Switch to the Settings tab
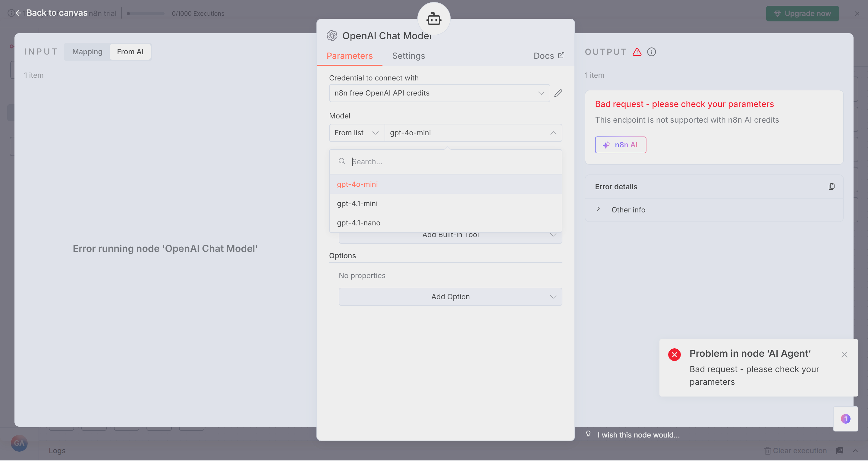The width and height of the screenshot is (868, 461). click(408, 56)
